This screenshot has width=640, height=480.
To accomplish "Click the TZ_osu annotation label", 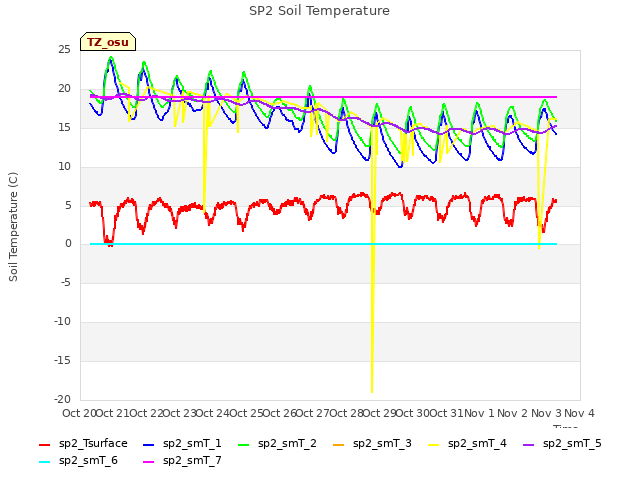I will tap(108, 42).
